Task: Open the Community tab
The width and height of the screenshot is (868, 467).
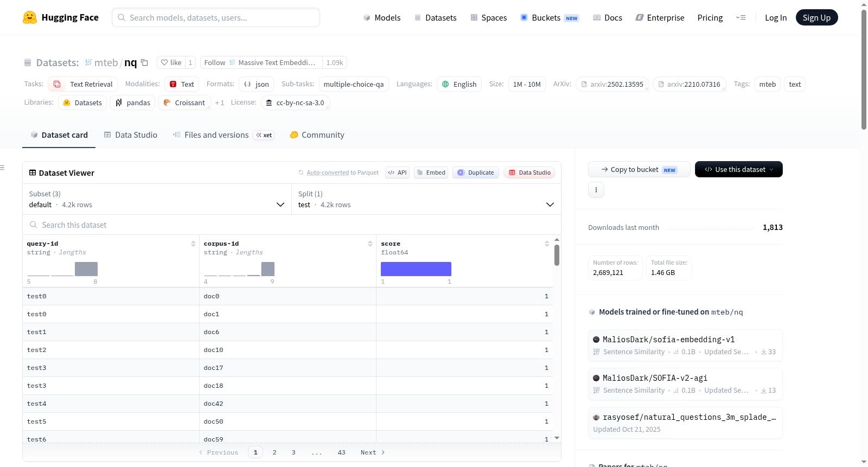Action: coord(317,135)
